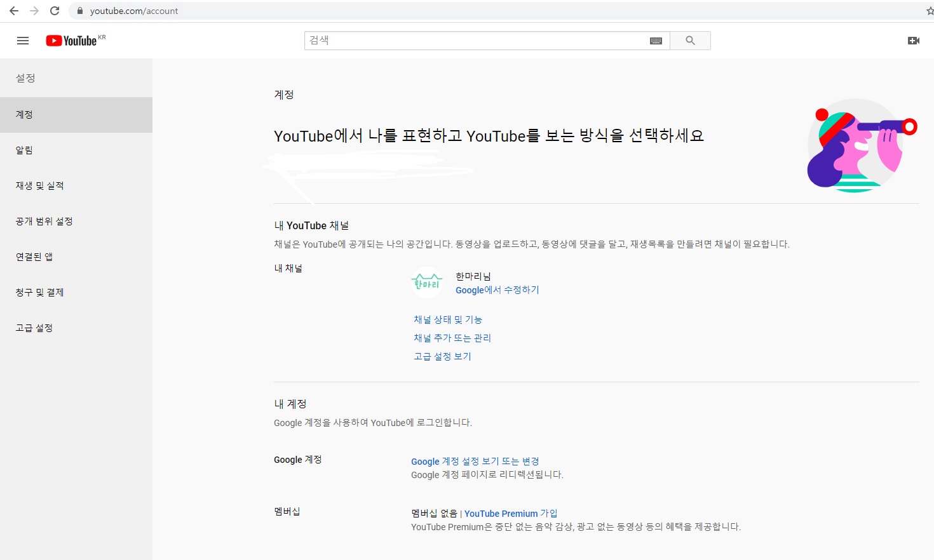Image resolution: width=934 pixels, height=560 pixels.
Task: Click the 설정 sidebar heading
Action: [25, 78]
